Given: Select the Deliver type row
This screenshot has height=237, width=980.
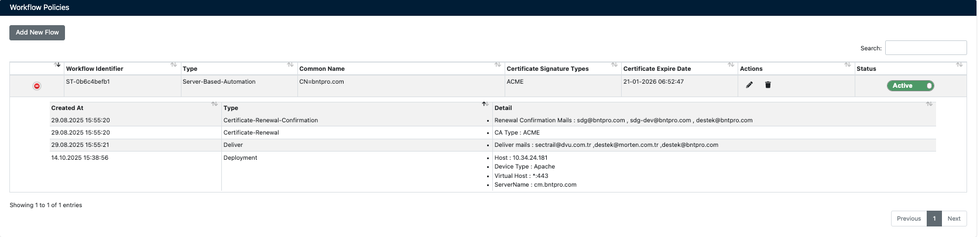Looking at the screenshot, I should (233, 145).
